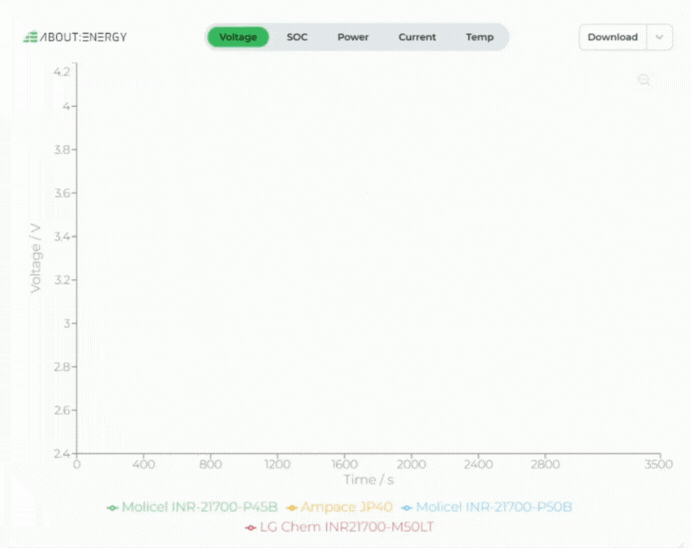Click the orange JP40 legend marker
Image resolution: width=692 pixels, height=548 pixels.
292,508
